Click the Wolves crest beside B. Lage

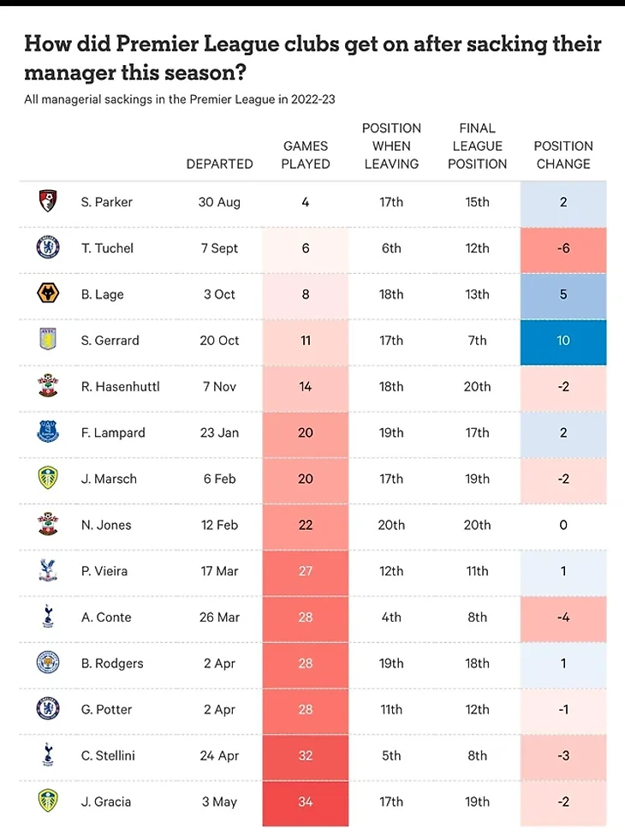pyautogui.click(x=48, y=294)
